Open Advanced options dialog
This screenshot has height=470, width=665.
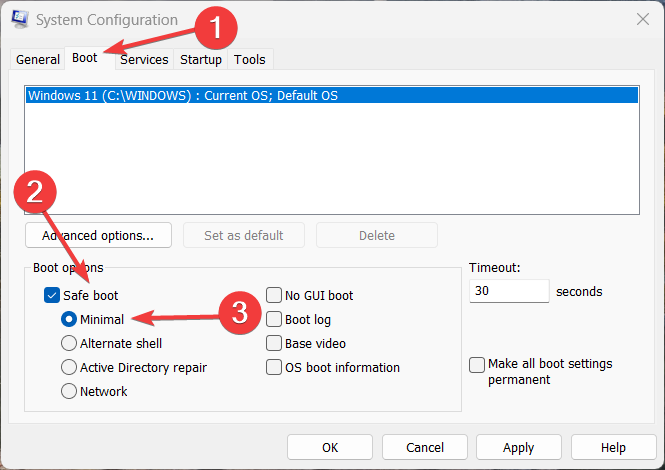point(98,235)
